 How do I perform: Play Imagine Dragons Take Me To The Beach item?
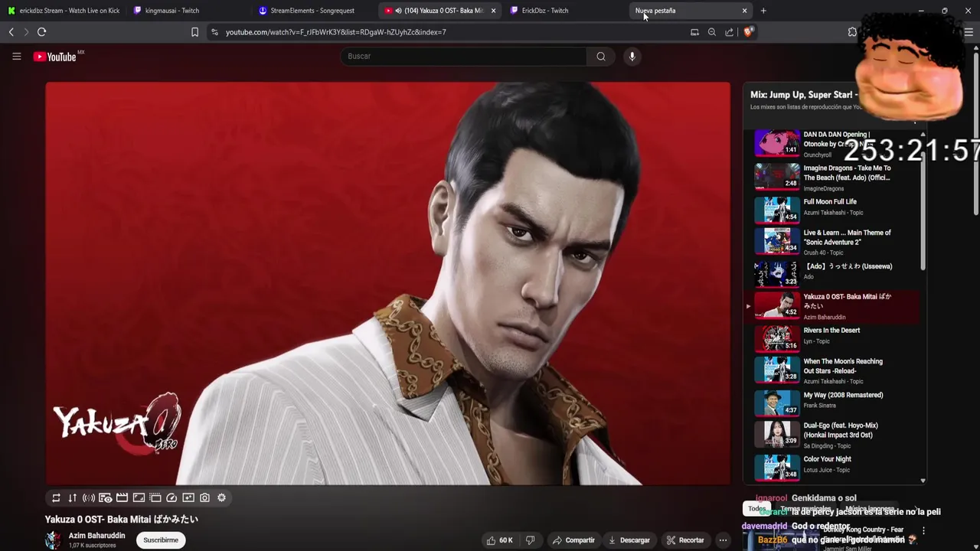click(833, 178)
